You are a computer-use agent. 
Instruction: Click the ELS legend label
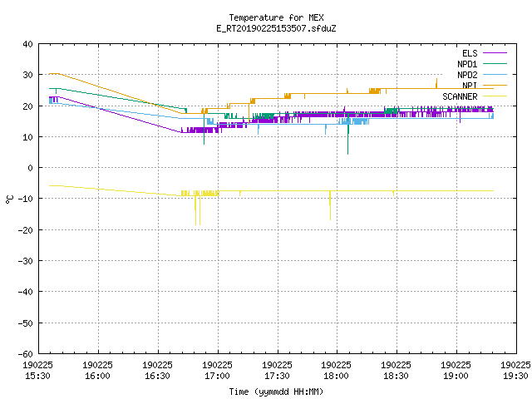click(470, 53)
